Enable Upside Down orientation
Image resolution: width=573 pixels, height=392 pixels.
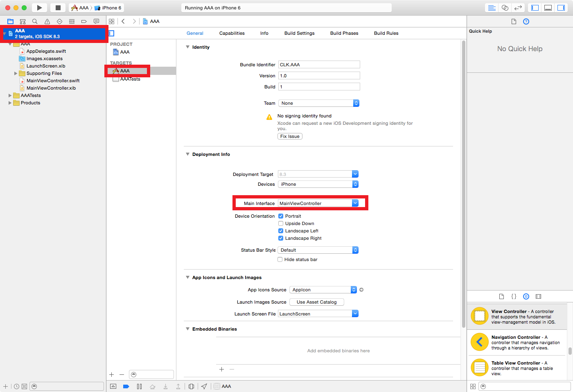point(281,223)
